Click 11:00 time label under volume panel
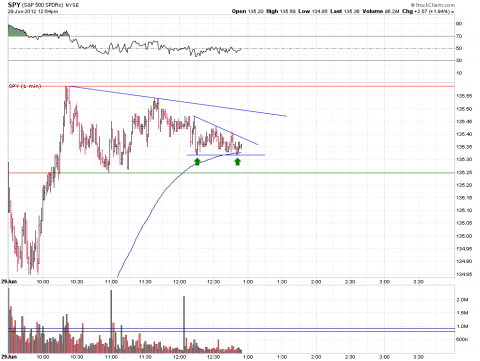This screenshot has height=361, width=480. [x=111, y=357]
